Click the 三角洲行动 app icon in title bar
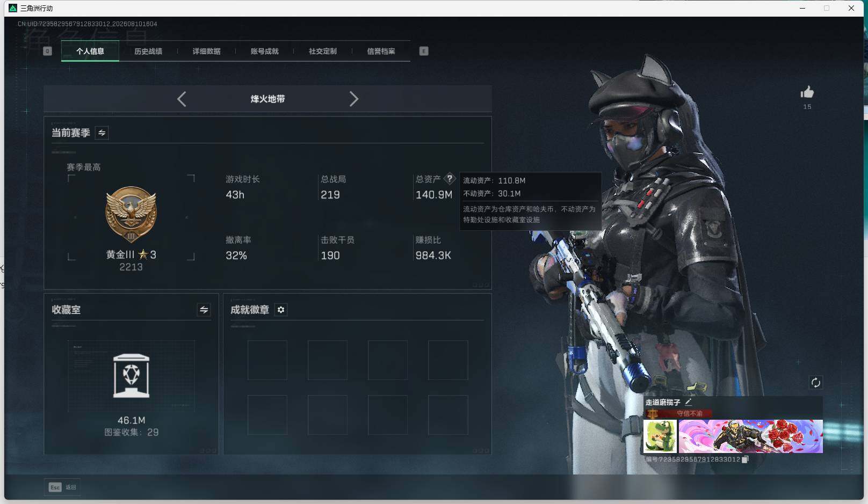The height and width of the screenshot is (504, 868). coord(13,8)
